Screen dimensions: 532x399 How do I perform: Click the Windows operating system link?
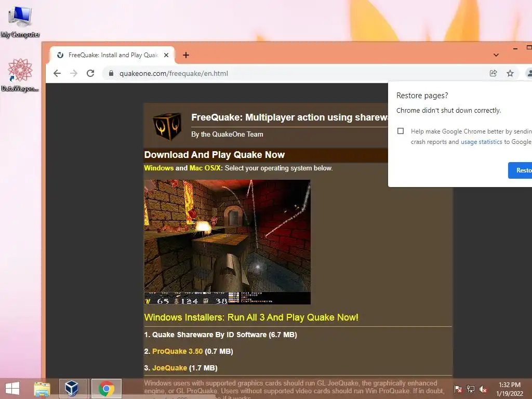(x=159, y=168)
